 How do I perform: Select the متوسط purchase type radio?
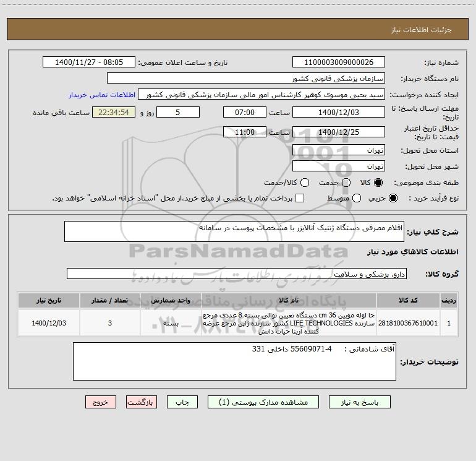357,198
